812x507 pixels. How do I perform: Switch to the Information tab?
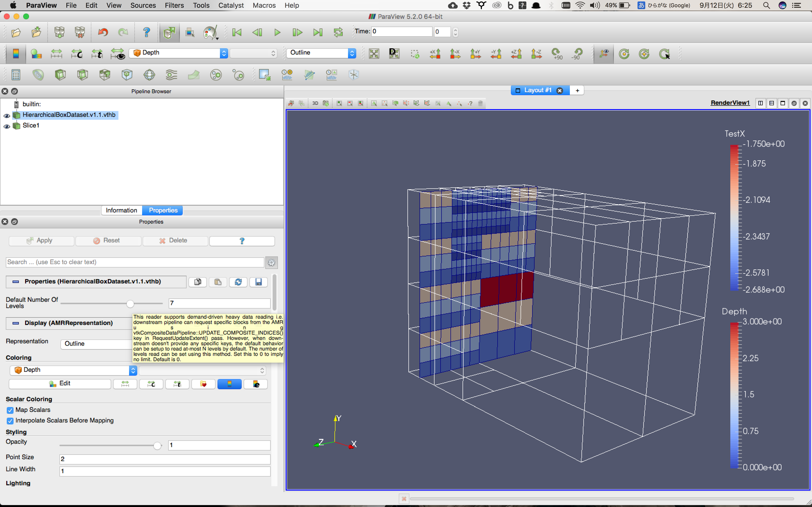click(x=122, y=210)
